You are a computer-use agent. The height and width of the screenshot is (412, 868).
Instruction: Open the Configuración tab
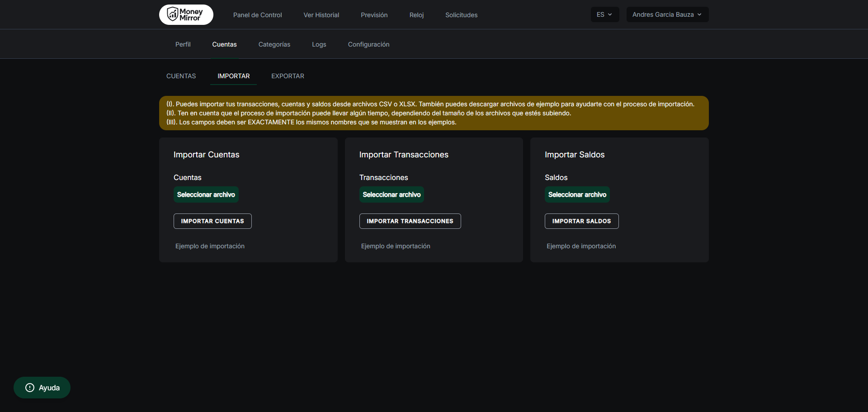(x=368, y=44)
